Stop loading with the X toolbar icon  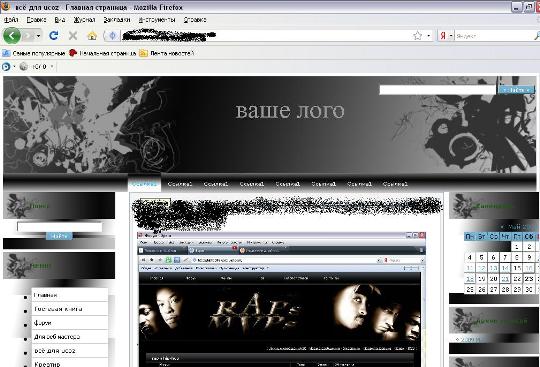tap(73, 35)
